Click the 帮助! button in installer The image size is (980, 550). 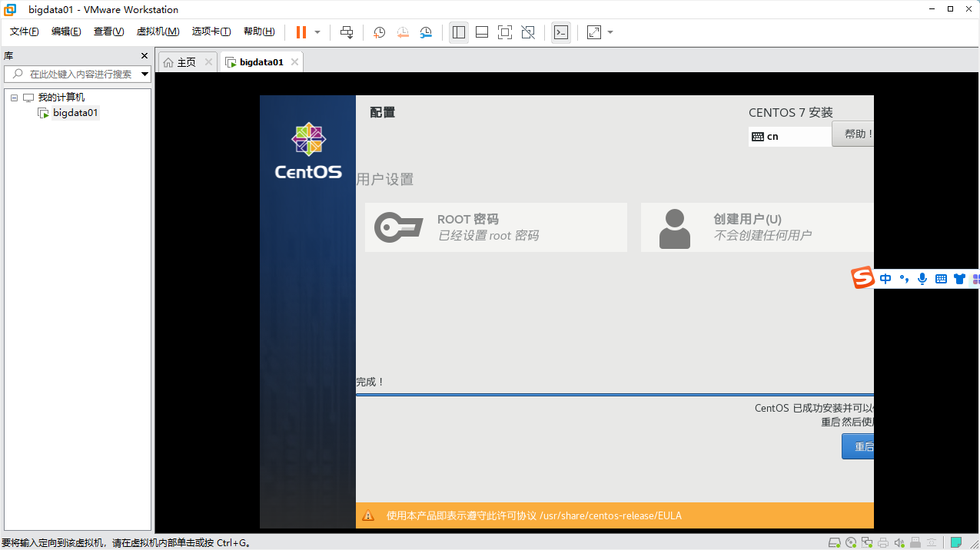[x=853, y=134]
